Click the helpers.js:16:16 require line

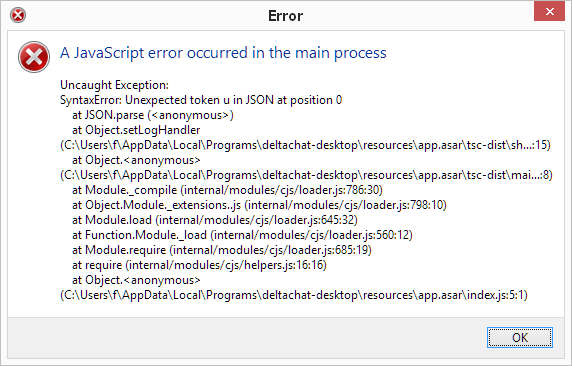199,265
